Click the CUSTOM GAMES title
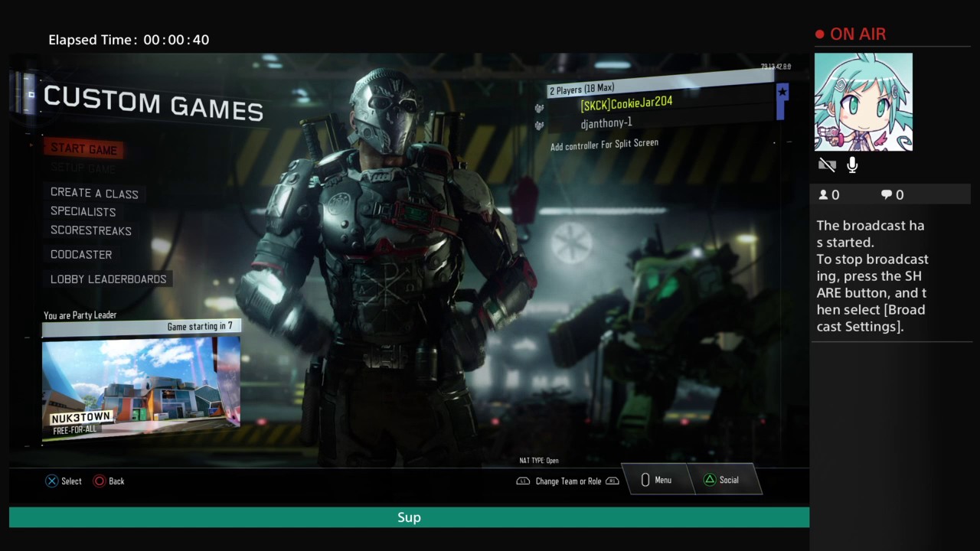This screenshot has height=551, width=980. 153,103
